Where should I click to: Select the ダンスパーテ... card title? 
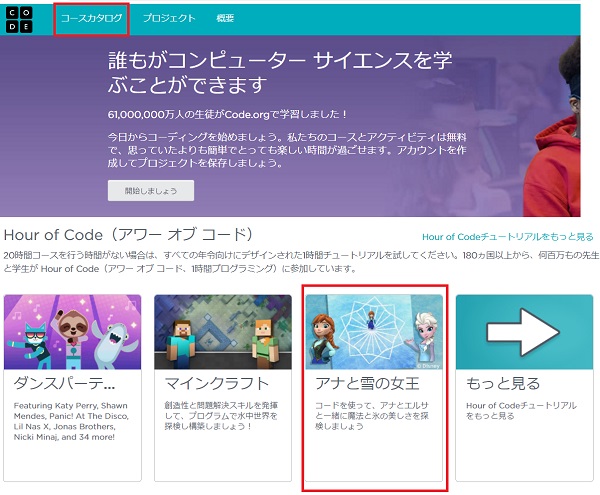(x=64, y=383)
